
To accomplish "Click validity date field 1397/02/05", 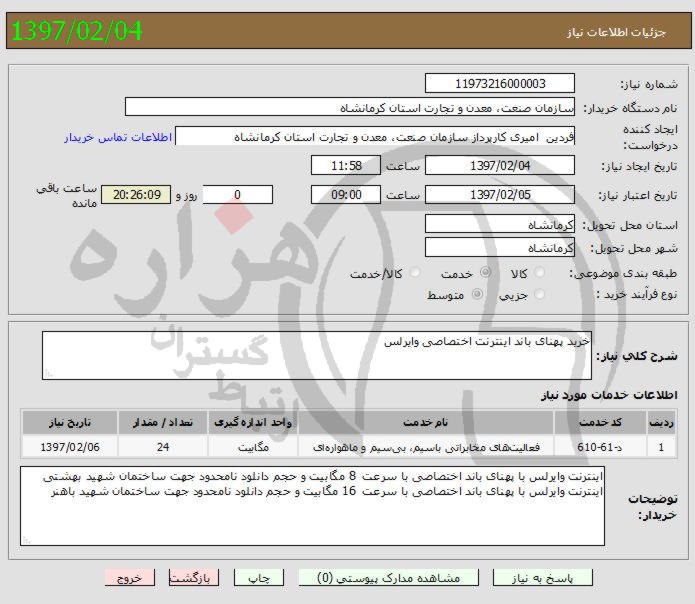I will 500,195.
